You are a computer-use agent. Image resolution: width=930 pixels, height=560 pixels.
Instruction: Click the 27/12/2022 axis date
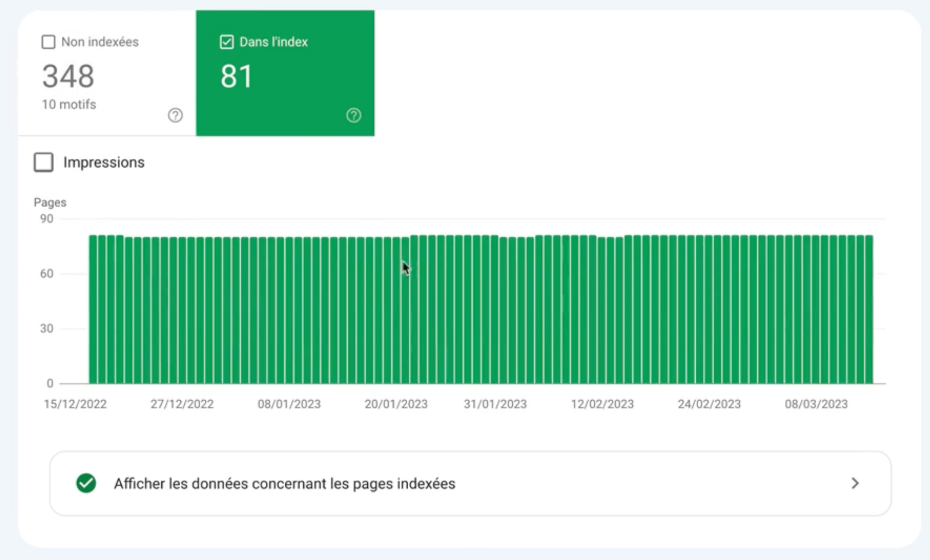click(x=182, y=404)
